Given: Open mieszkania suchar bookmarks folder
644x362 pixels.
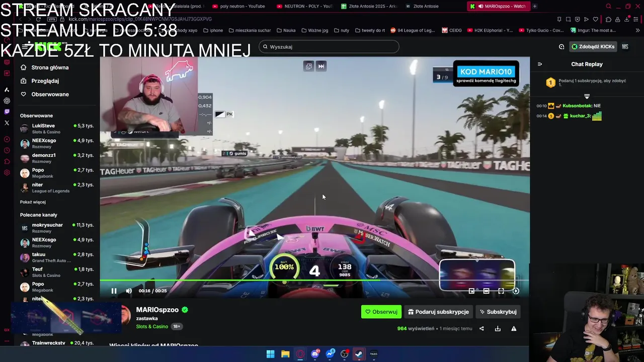Looking at the screenshot, I should click(249, 30).
